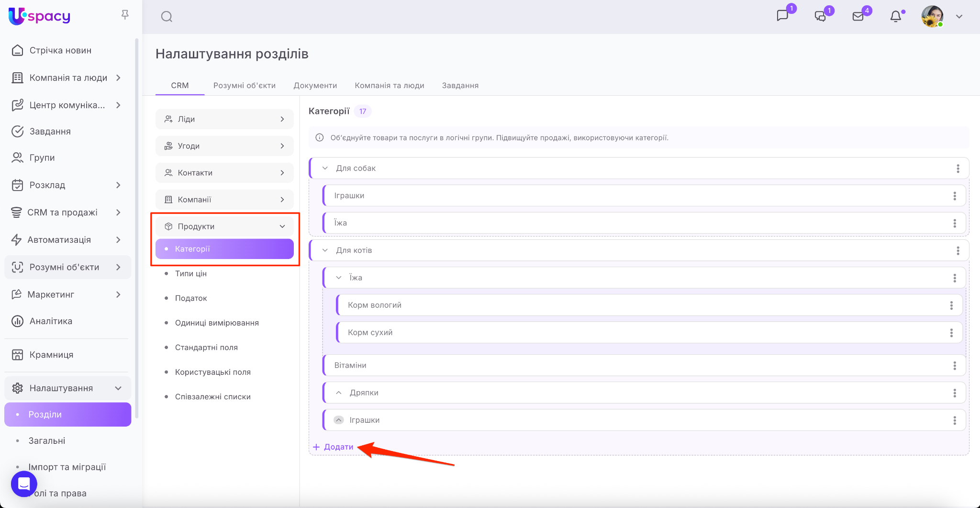The height and width of the screenshot is (508, 980).
Task: Pin the sidebar with pin icon
Action: 125,15
